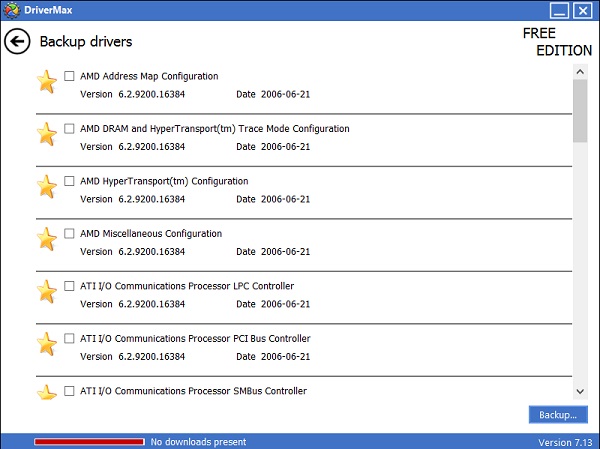Click the 'FREE EDITION' label

pyautogui.click(x=558, y=42)
